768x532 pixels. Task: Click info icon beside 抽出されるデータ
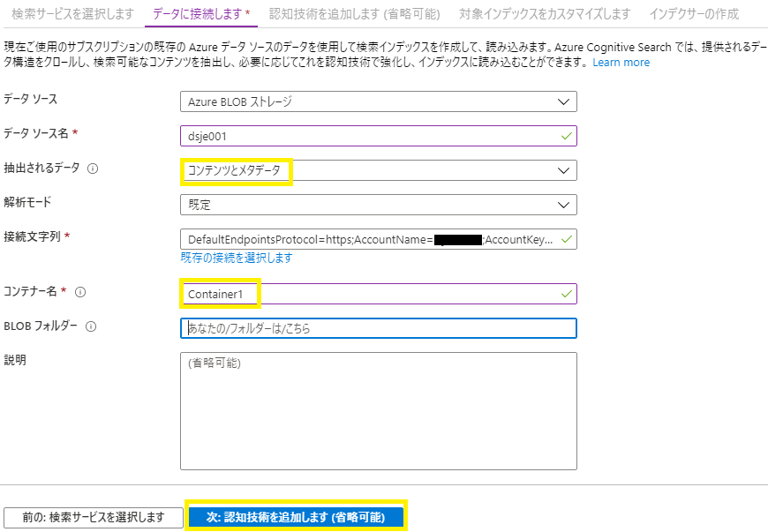pyautogui.click(x=93, y=169)
